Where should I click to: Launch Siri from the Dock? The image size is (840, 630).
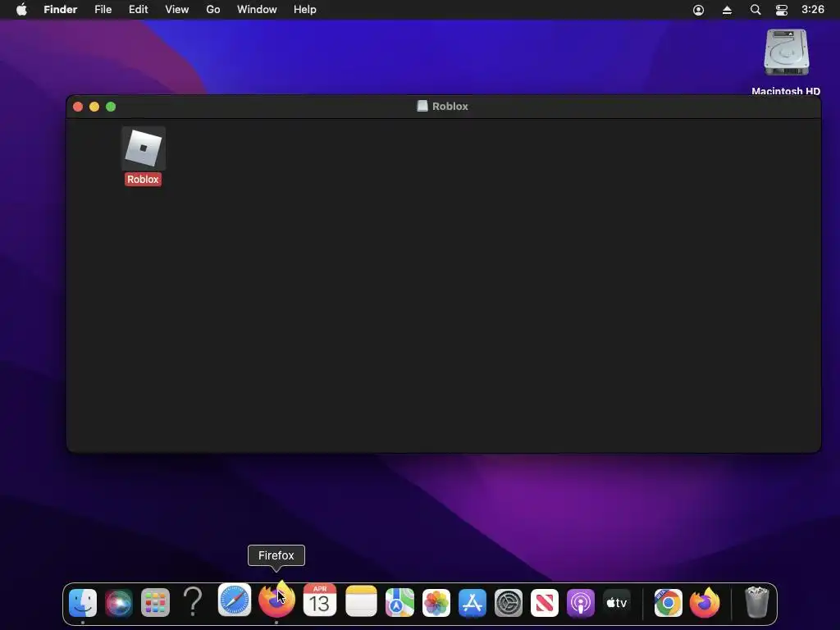point(118,602)
